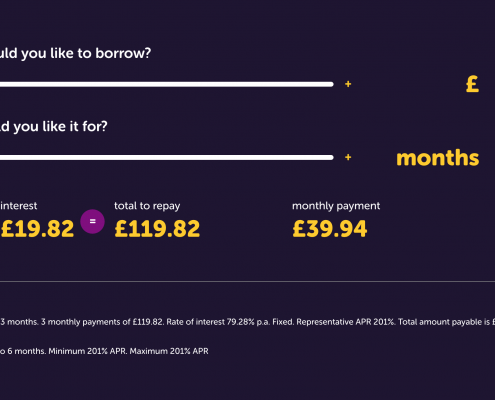
Task: Click the yellow pound symbol amount display
Action: click(472, 84)
